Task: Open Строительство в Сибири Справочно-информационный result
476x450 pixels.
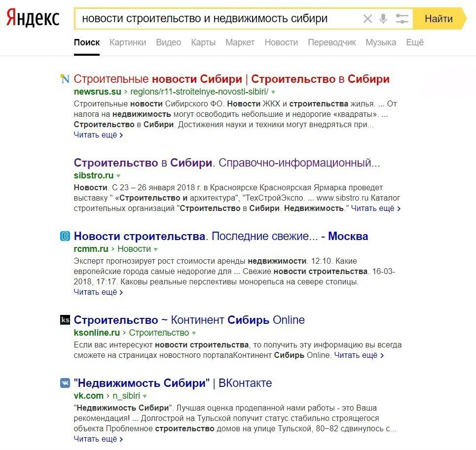Action: tap(227, 163)
